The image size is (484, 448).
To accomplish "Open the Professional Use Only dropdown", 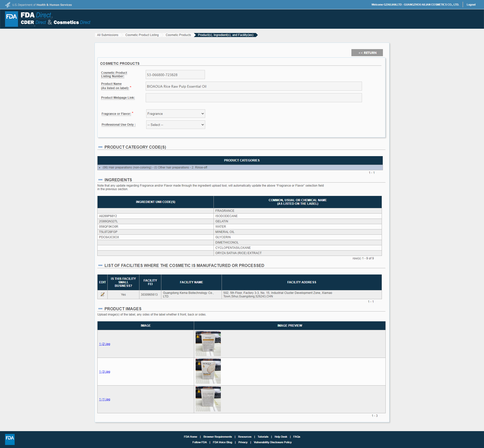I will [x=175, y=125].
